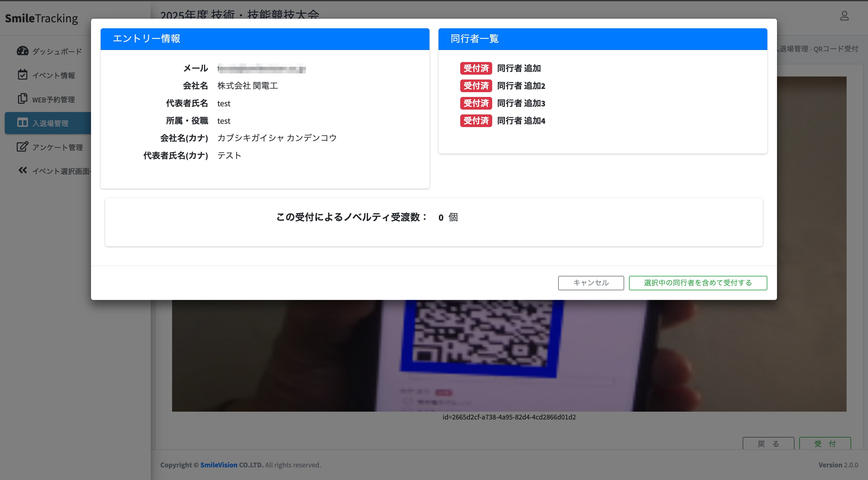
Task: Click company name 株式会社 関電工
Action: point(248,86)
